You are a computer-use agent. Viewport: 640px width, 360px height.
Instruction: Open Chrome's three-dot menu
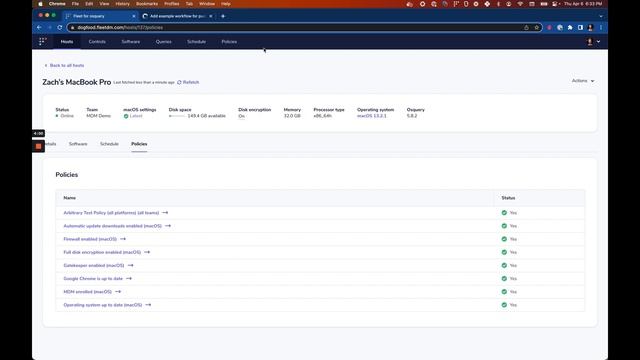click(600, 27)
